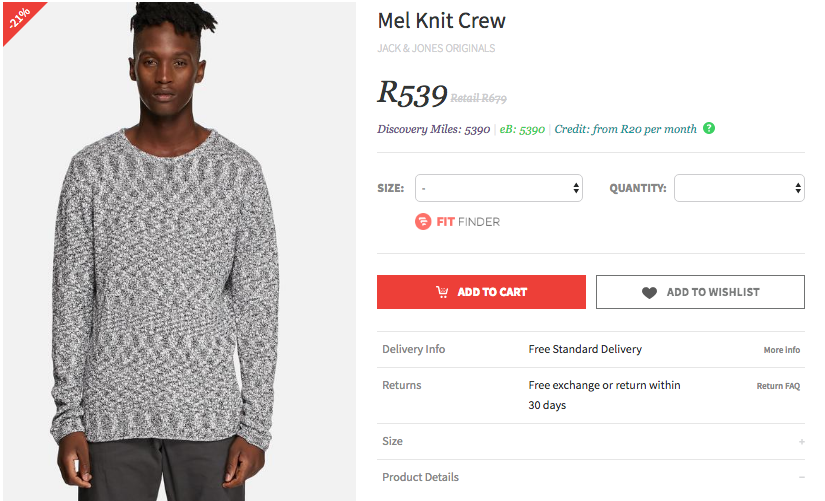Open the Quantity dropdown
This screenshot has height=501, width=825.
[x=739, y=188]
